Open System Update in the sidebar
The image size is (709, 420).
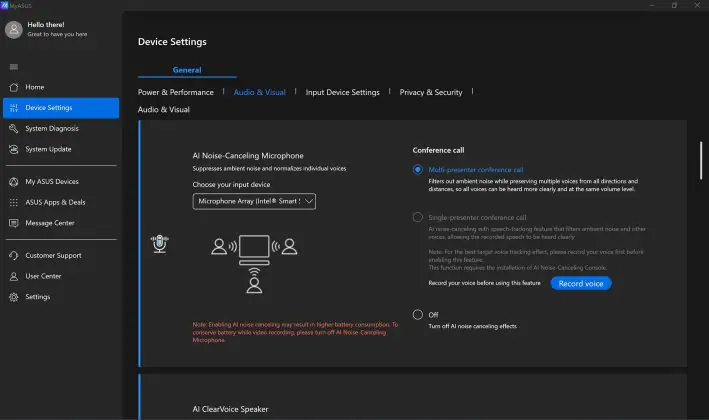coord(61,149)
